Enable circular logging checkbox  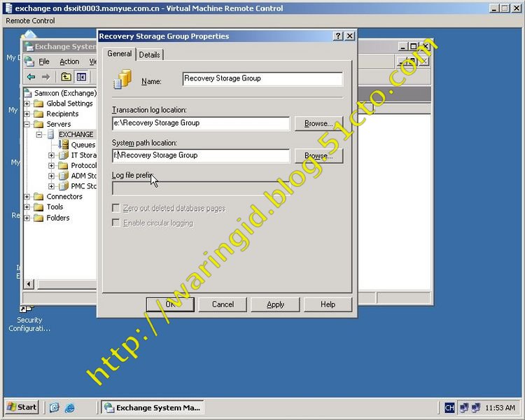116,223
